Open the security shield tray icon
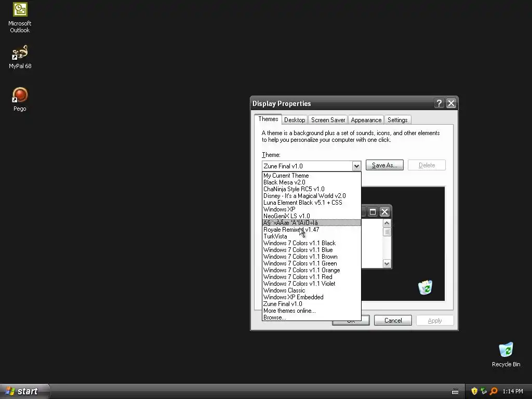Image resolution: width=532 pixels, height=399 pixels. (x=474, y=391)
